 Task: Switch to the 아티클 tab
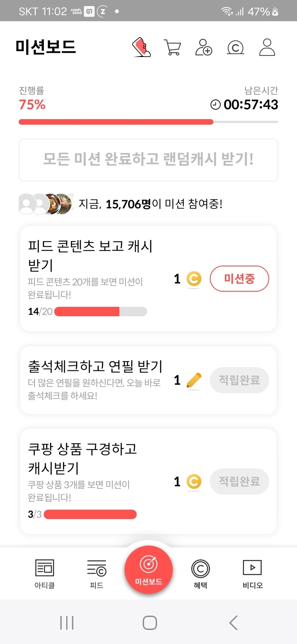pyautogui.click(x=45, y=573)
